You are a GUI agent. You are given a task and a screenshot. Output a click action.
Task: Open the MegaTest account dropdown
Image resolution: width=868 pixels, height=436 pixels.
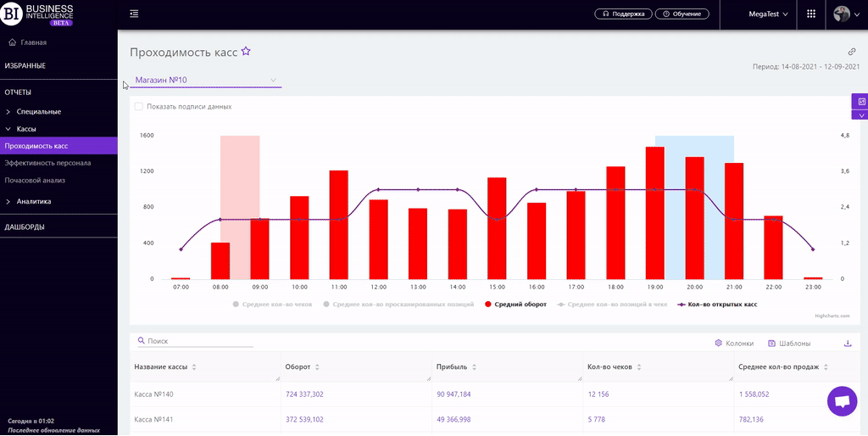[x=767, y=14]
